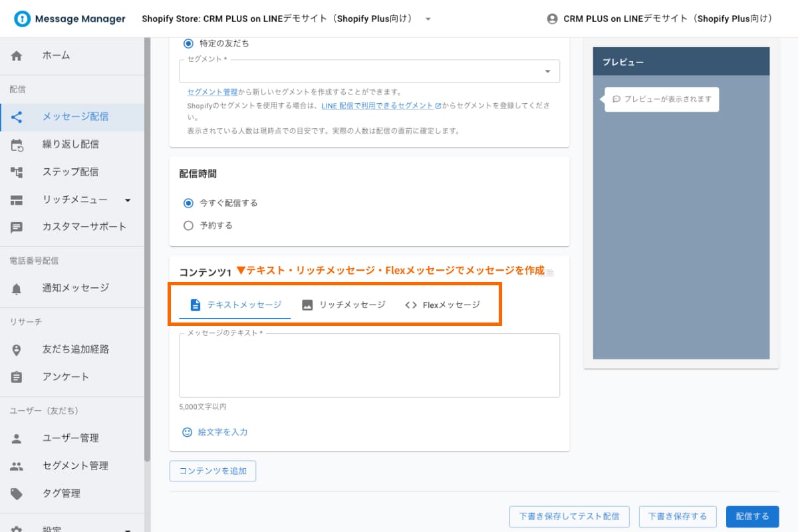Screen dimensions: 798x532
Task: Expand the リッチメニュー submenu arrow
Action: coord(128,199)
